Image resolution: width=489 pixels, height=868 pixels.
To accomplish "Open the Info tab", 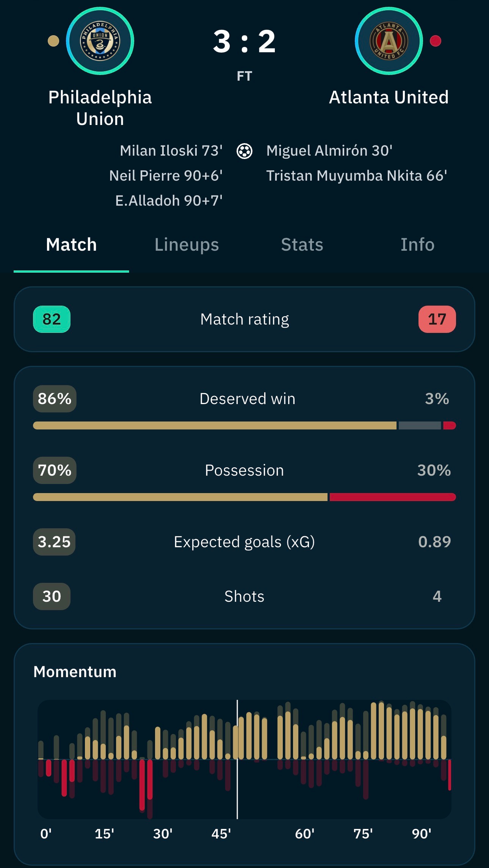I will point(417,245).
